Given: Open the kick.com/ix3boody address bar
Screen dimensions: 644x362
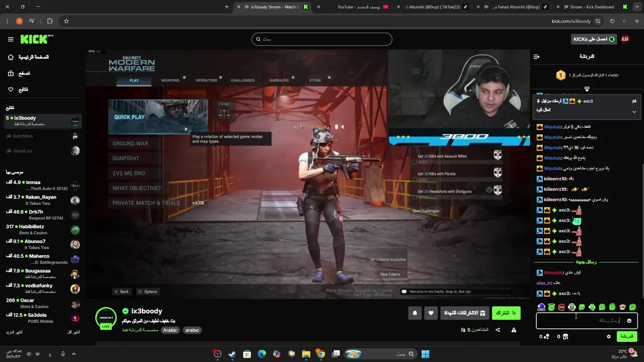Looking at the screenshot, I should tap(571, 21).
